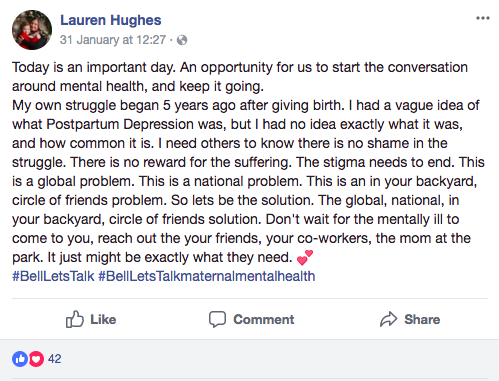Image resolution: width=499 pixels, height=381 pixels.
Task: Click the 31 January at 12:27 timestamp
Action: pos(113,40)
